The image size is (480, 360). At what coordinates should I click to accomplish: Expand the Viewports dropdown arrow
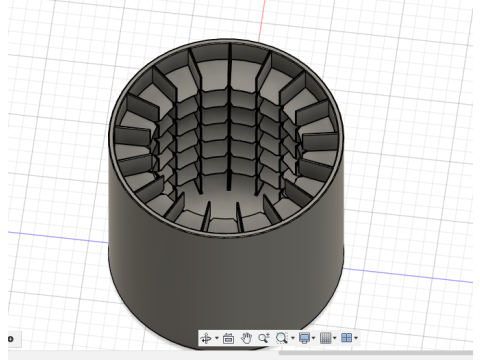[356, 338]
